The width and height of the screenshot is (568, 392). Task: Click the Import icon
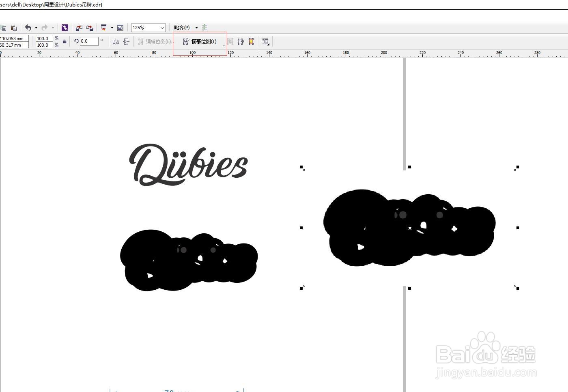(x=79, y=28)
